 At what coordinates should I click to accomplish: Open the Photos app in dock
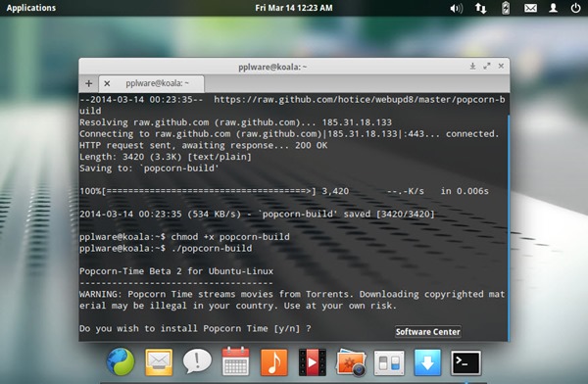[351, 362]
